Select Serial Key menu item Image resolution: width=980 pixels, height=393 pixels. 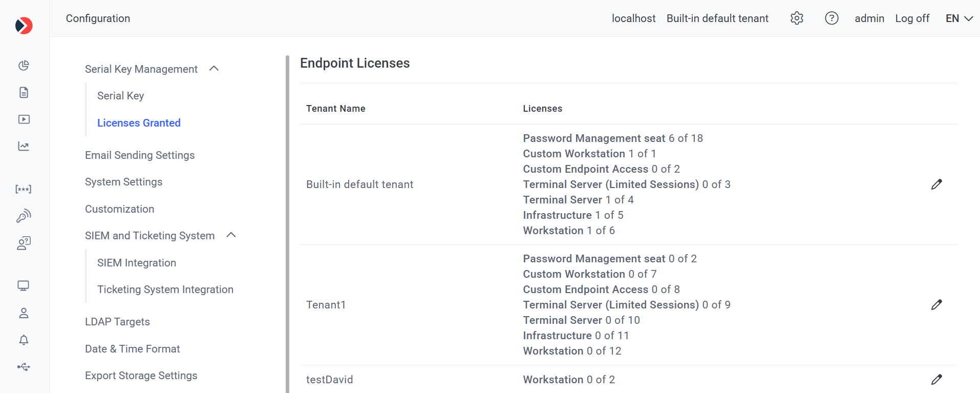pos(121,96)
